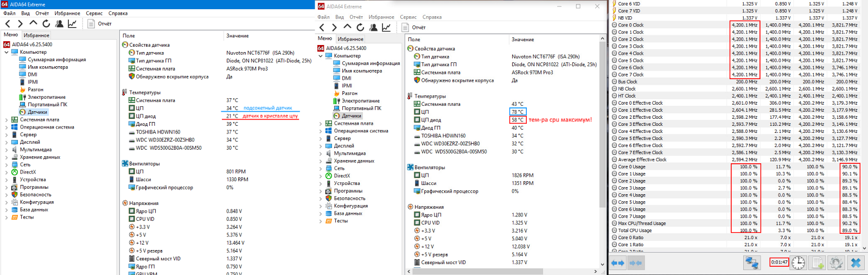This screenshot has width=868, height=275.
Task: Go back in middle AIDA64 window toolbar
Action: point(322,27)
